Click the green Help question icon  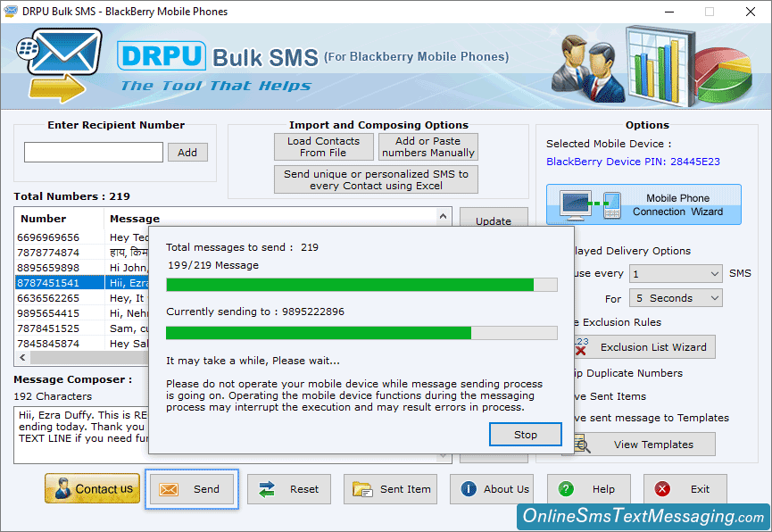pyautogui.click(x=566, y=489)
